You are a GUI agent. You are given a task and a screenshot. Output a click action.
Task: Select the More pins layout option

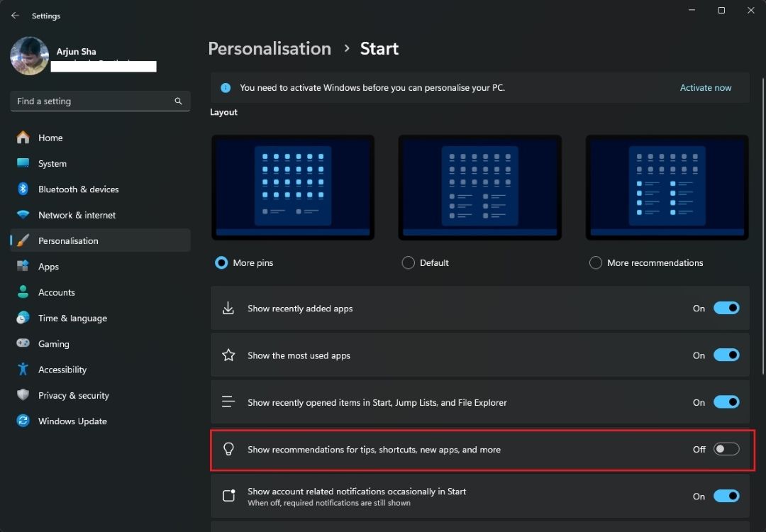pyautogui.click(x=221, y=262)
